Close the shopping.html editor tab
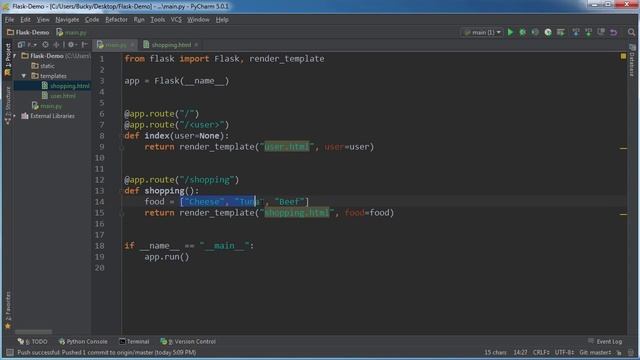This screenshot has width=640, height=360. [196, 45]
